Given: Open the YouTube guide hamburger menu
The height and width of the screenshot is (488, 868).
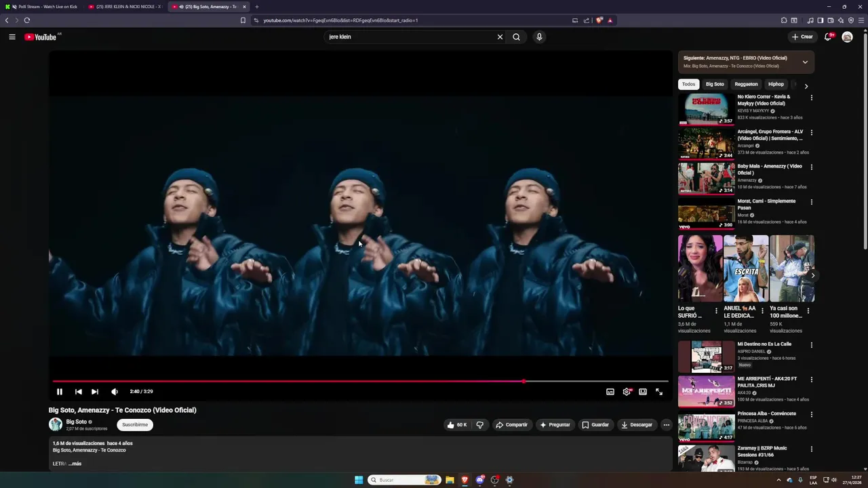Looking at the screenshot, I should [12, 37].
